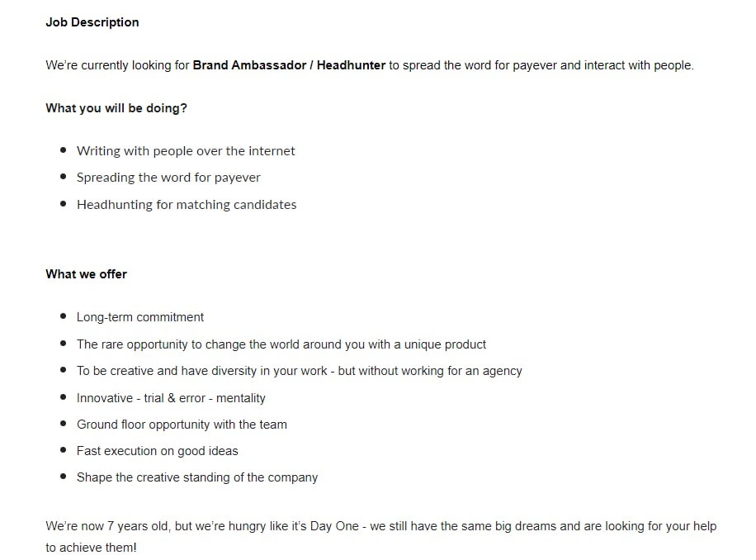This screenshot has width=756, height=560.
Task: Click the 'Job Description' heading
Action: click(x=92, y=22)
